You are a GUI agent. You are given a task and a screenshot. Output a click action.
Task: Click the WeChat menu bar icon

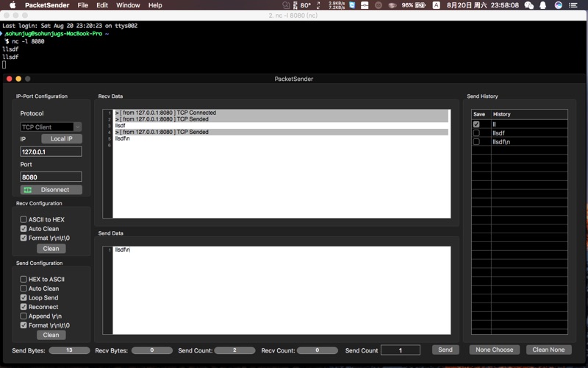coord(528,5)
